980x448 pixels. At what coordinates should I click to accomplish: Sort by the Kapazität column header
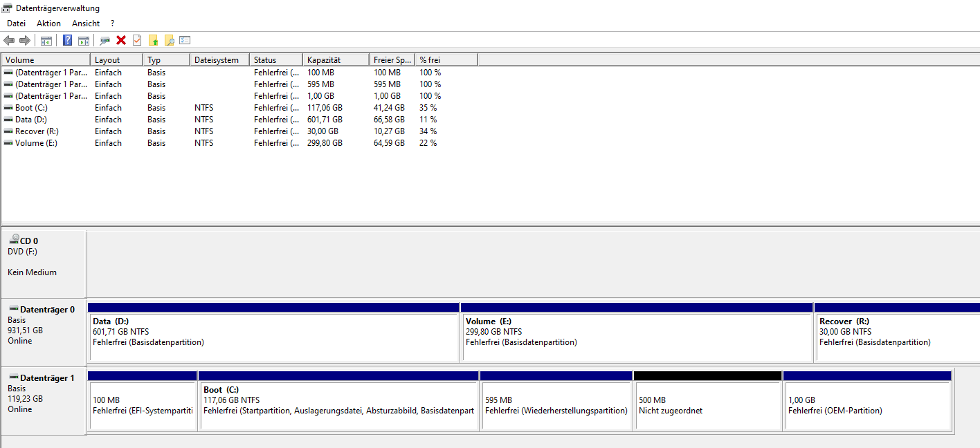pyautogui.click(x=336, y=60)
